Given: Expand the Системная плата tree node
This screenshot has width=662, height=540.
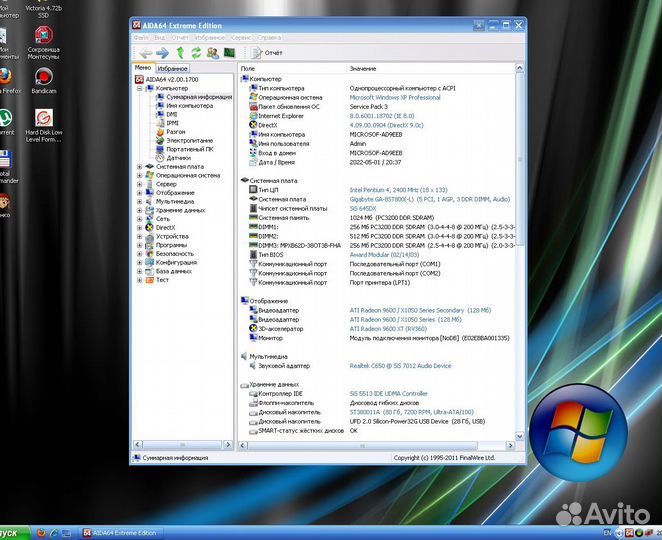Looking at the screenshot, I should pyautogui.click(x=140, y=167).
